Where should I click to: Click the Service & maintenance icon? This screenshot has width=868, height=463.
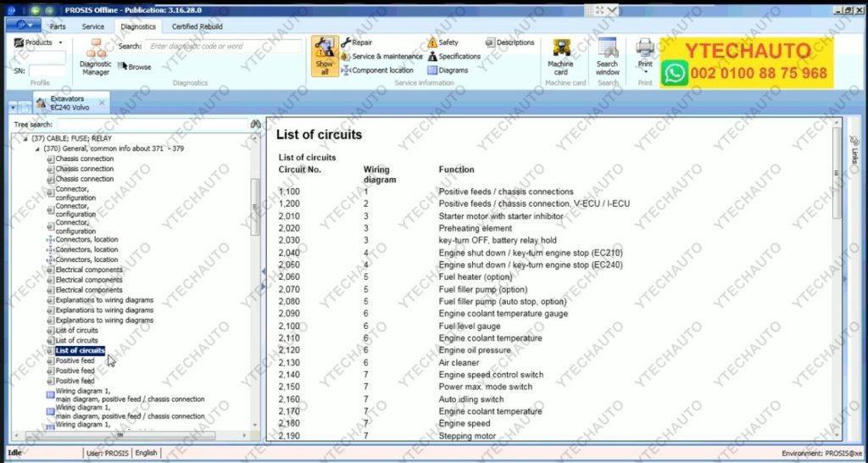tap(346, 57)
